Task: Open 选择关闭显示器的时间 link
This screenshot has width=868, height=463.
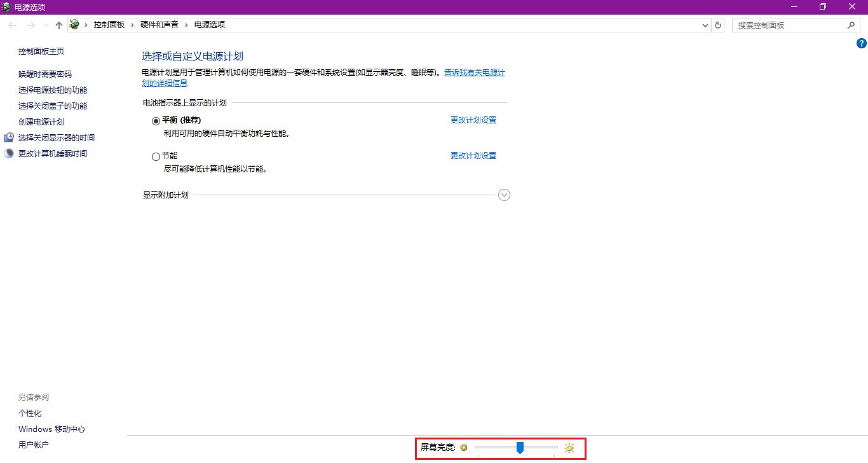Action: (57, 138)
